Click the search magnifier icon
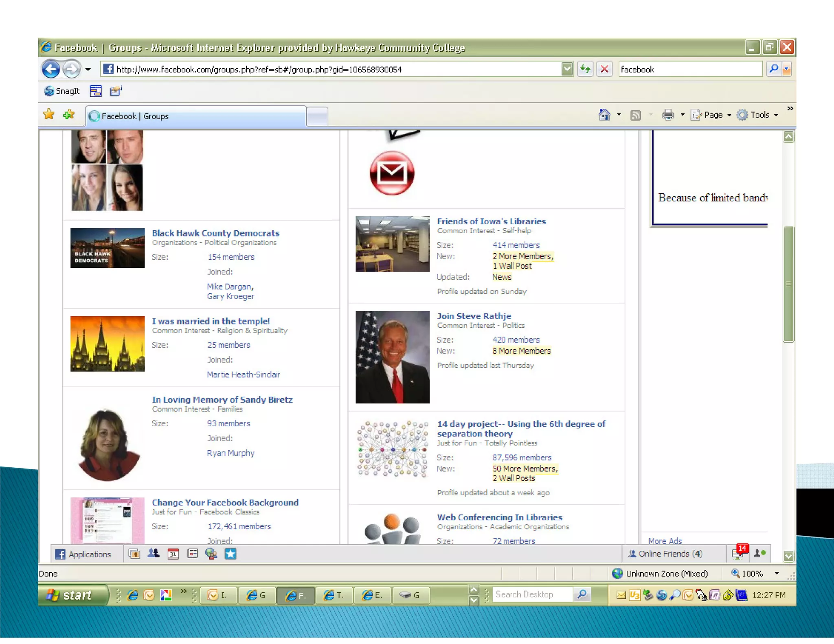Viewport: 834px width, 644px height. [774, 69]
